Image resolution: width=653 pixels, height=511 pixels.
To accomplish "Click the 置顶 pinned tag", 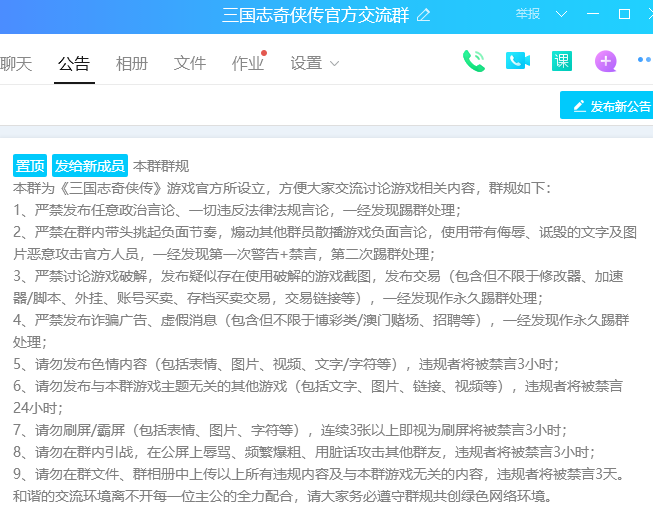I will pos(30,166).
